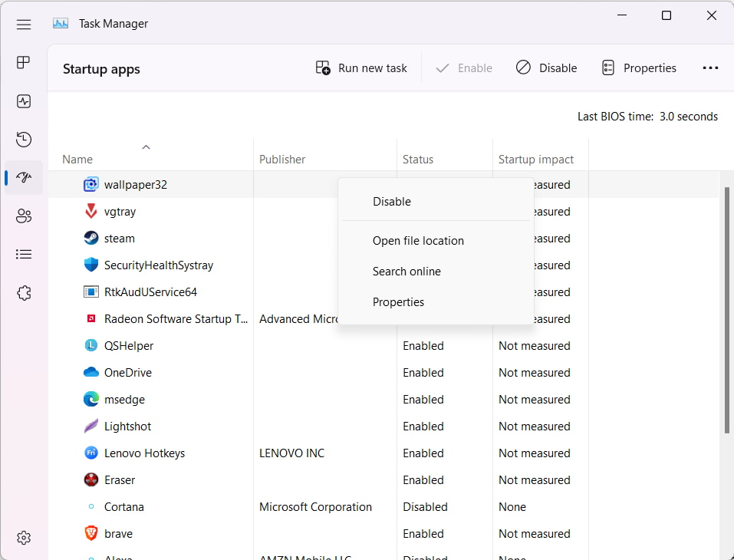The height and width of the screenshot is (560, 734).
Task: Sort list by the Name column header
Action: tap(77, 160)
